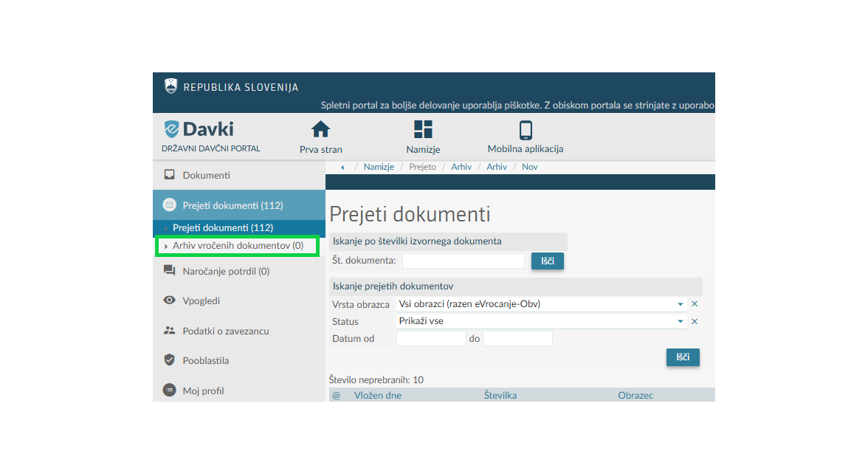The width and height of the screenshot is (868, 474).
Task: Click the Podatki o zavezancu people icon
Action: pos(170,330)
